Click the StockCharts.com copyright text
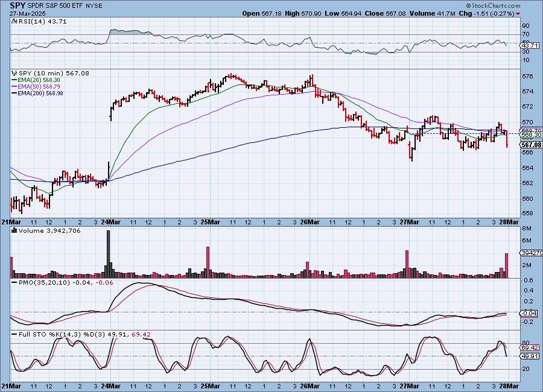The width and height of the screenshot is (543, 392). tap(493, 5)
